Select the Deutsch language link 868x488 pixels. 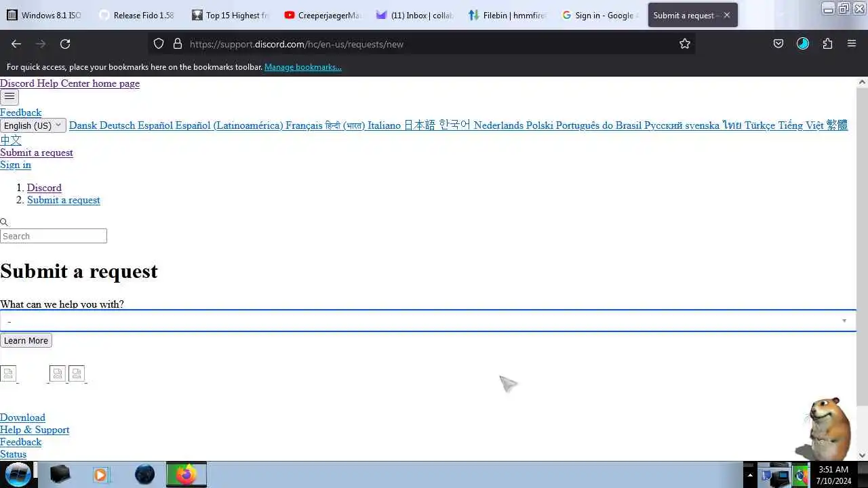coord(117,125)
